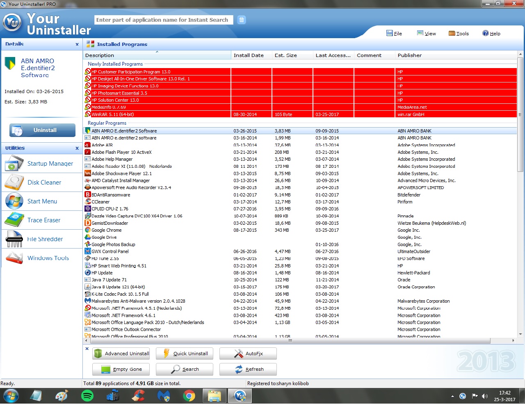
Task: Sort by the Install Date column
Action: pos(251,55)
